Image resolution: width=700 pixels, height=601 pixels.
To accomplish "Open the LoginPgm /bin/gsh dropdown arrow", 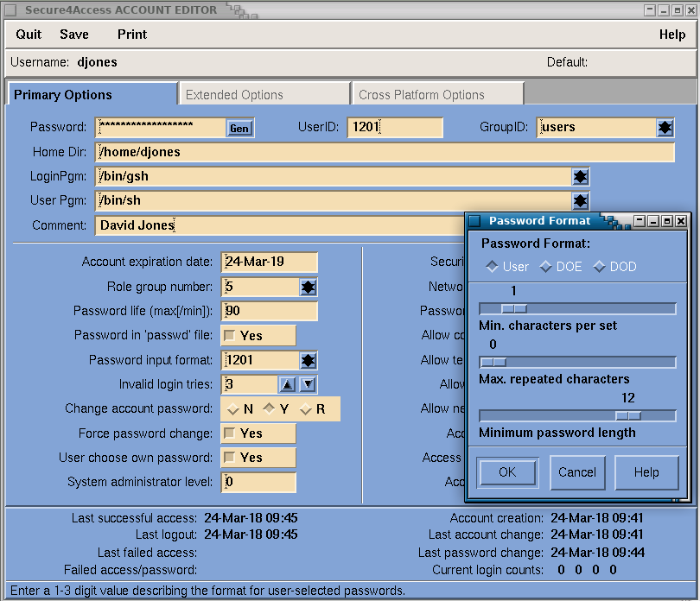I will click(x=581, y=177).
